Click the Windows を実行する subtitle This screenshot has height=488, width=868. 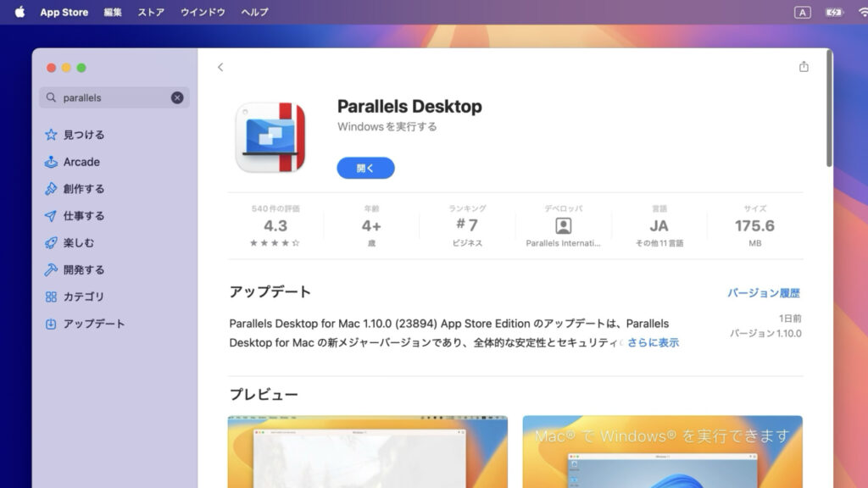click(387, 127)
